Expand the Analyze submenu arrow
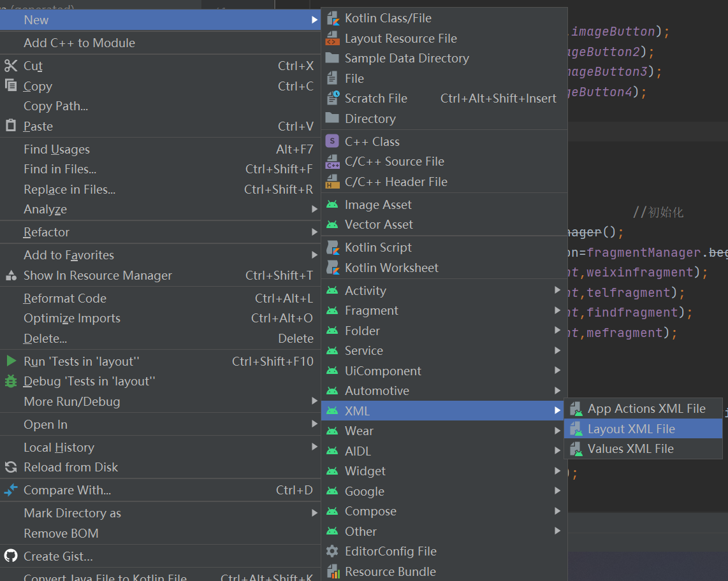The image size is (728, 581). pos(314,210)
